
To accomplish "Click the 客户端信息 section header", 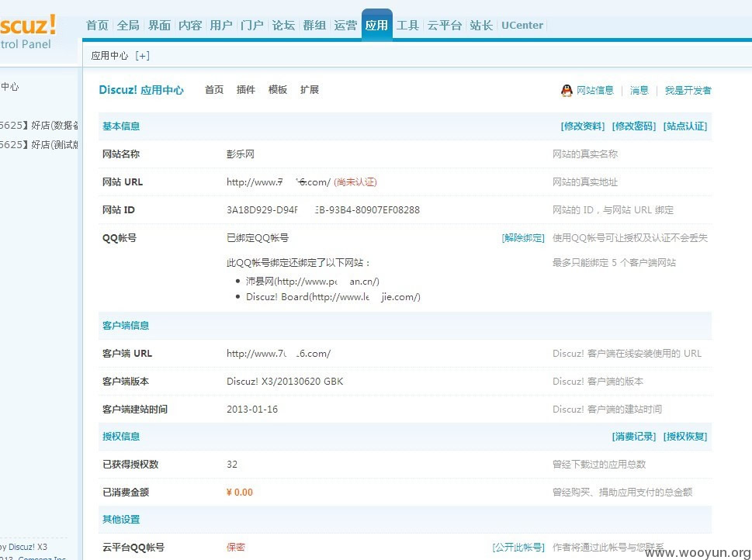I will point(126,326).
